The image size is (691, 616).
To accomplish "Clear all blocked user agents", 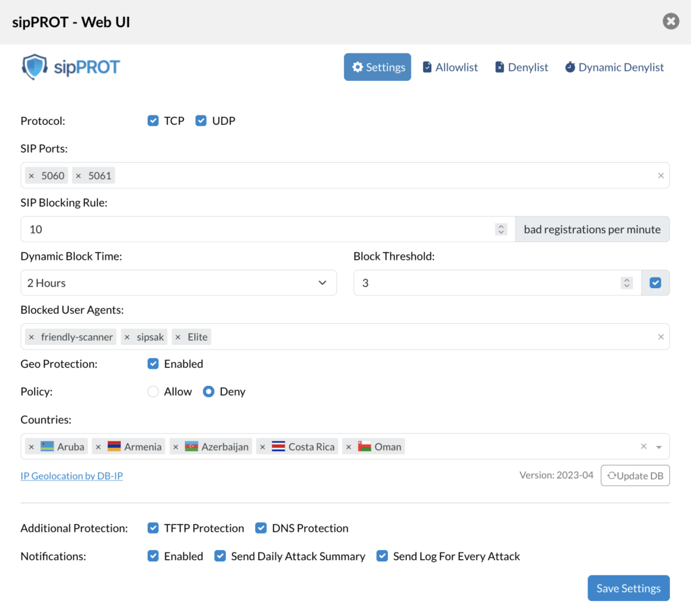I will coord(661,337).
